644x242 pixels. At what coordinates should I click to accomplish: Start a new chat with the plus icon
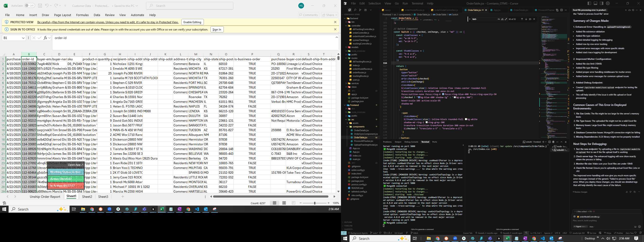point(626,10)
